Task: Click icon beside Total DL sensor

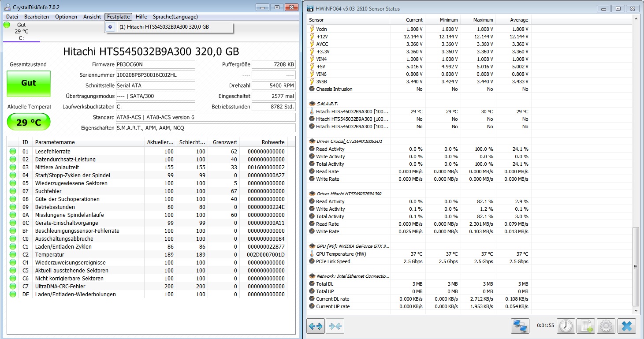Action: pyautogui.click(x=312, y=284)
